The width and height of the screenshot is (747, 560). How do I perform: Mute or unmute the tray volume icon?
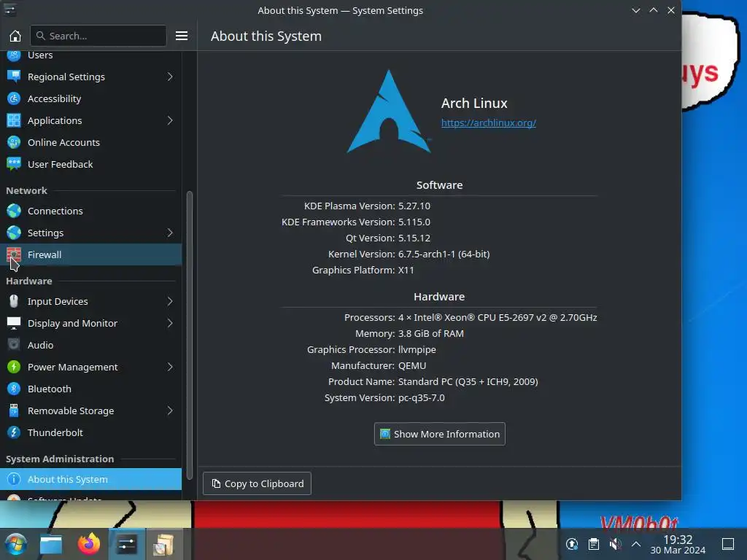point(615,544)
